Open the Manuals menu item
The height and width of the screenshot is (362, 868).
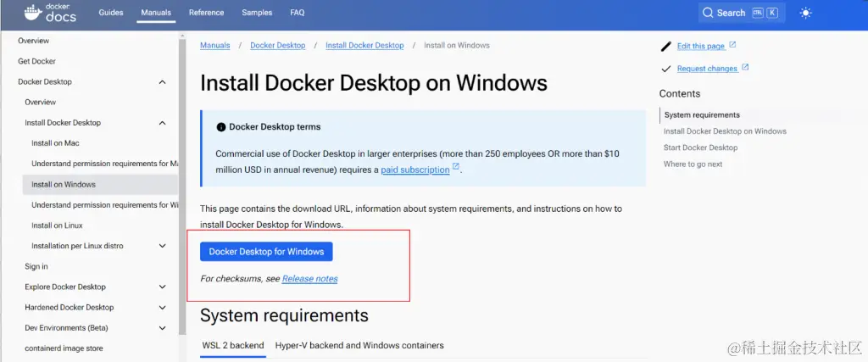[x=156, y=13]
